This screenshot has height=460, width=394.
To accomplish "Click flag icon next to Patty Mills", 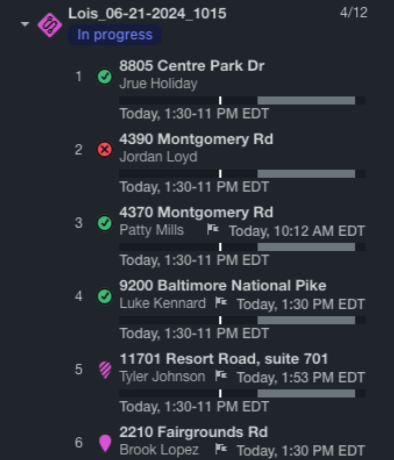I will [x=212, y=229].
